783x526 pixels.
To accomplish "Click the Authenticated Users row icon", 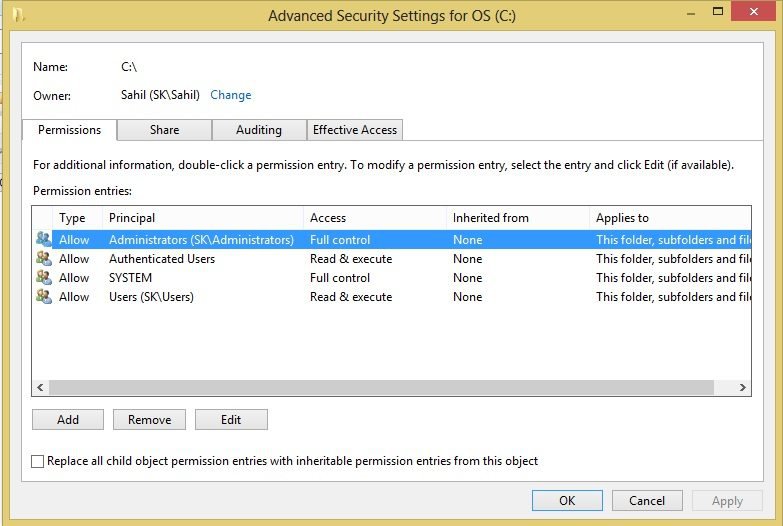I will 43,259.
